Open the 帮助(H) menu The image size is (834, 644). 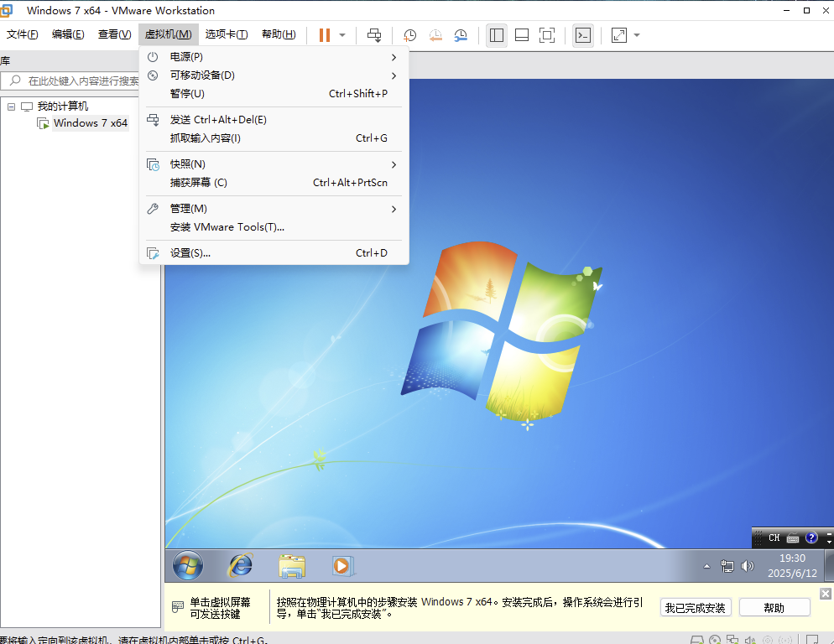tap(279, 34)
